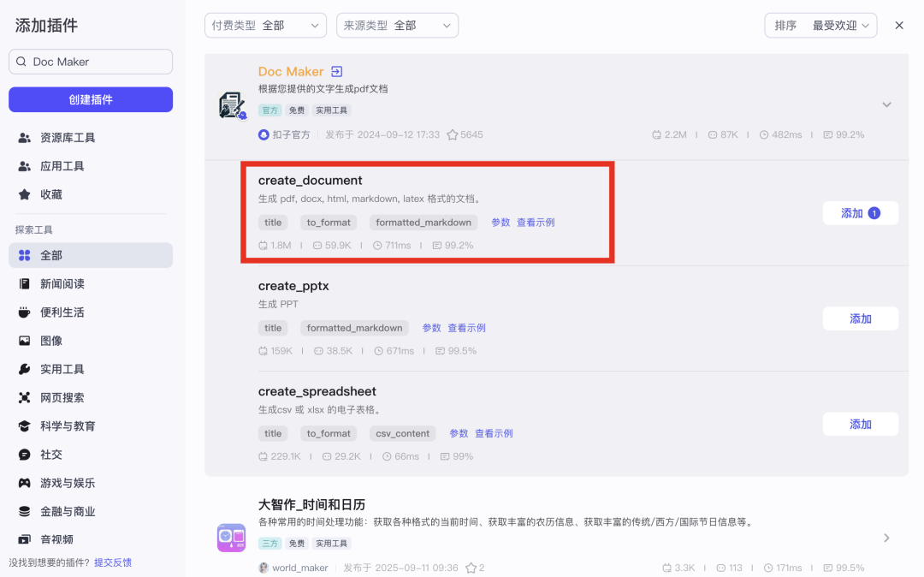This screenshot has height=577, width=924.
Task: Click the 提交反馈 link
Action: pos(113,562)
